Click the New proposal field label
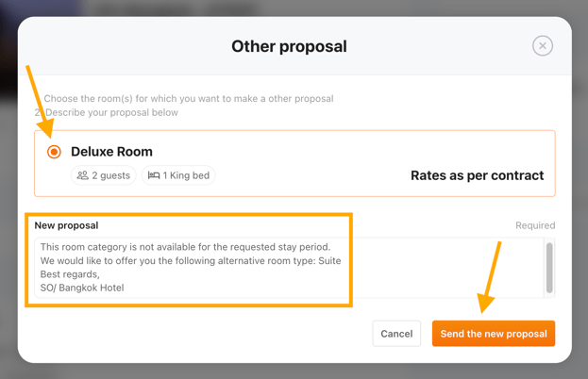This screenshot has height=379, width=588. (x=66, y=225)
